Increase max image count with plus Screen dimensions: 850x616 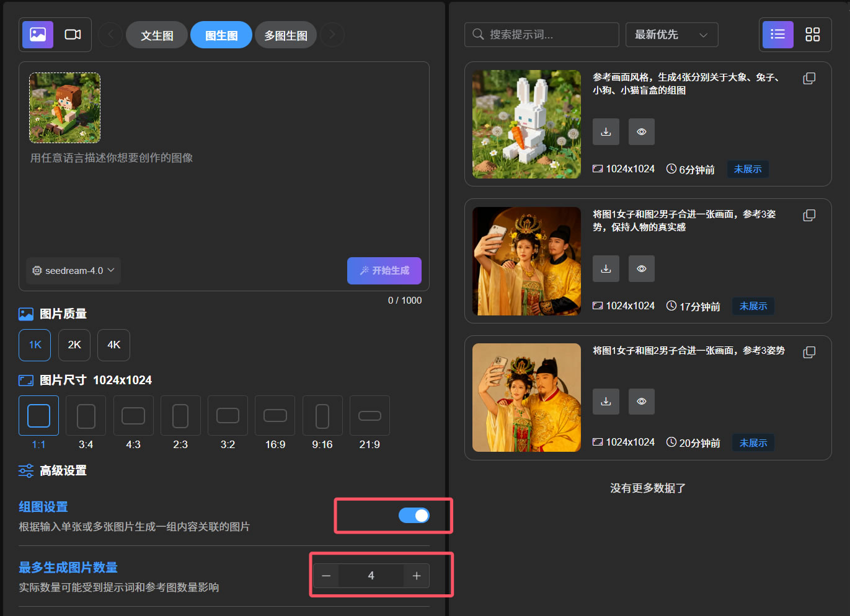(x=417, y=576)
